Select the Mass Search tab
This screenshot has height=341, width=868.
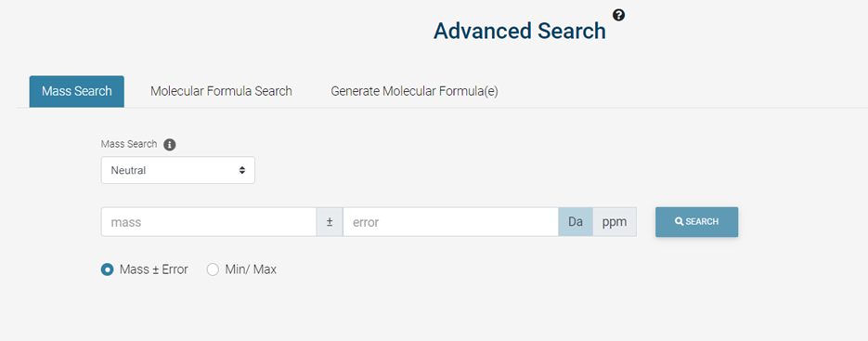pos(77,91)
